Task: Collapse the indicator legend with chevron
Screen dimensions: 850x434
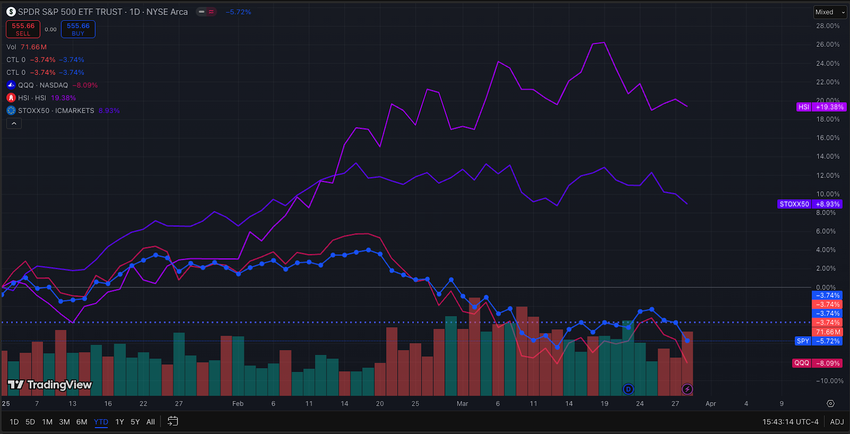Action: pos(14,123)
